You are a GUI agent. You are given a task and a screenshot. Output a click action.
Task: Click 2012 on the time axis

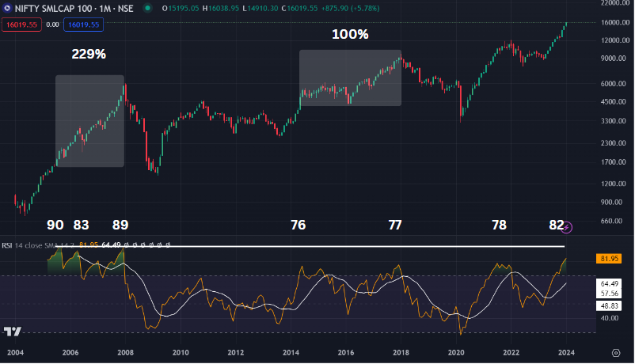coord(236,353)
